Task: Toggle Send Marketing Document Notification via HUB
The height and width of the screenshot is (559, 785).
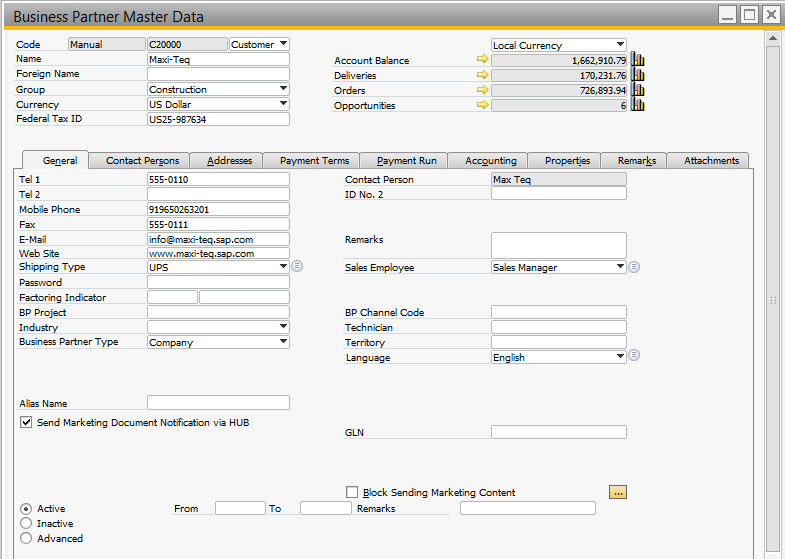Action: click(26, 423)
